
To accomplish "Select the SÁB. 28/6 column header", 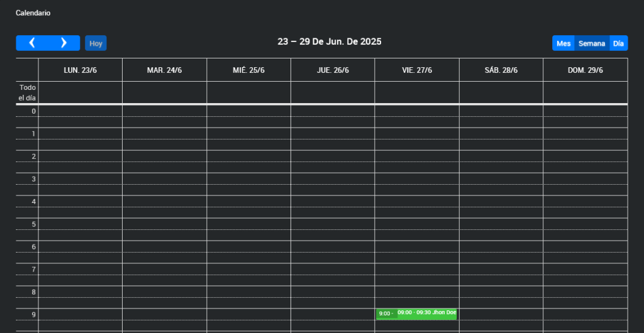I will [x=501, y=70].
